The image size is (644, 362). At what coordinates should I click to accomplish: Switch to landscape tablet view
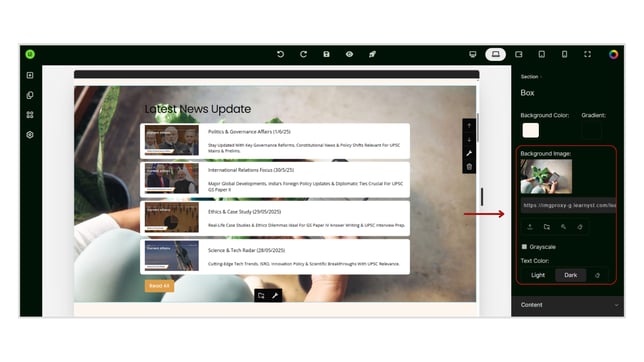tap(519, 54)
